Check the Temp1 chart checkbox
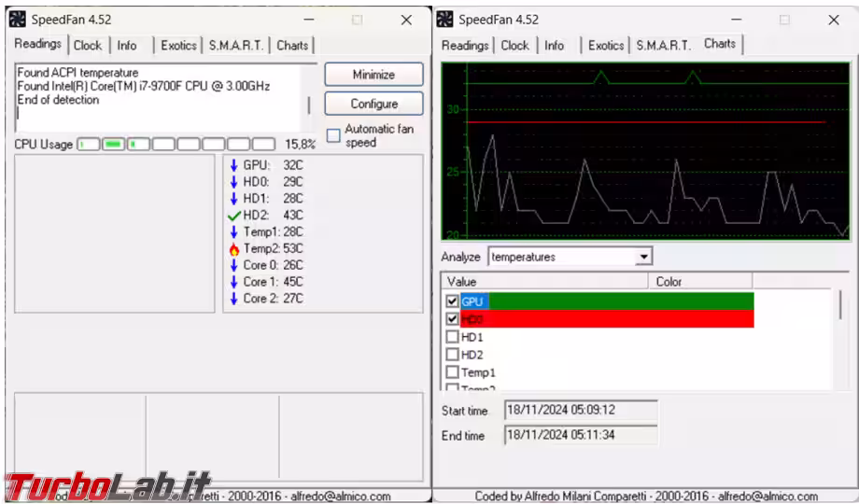This screenshot has height=504, width=859. click(x=452, y=372)
